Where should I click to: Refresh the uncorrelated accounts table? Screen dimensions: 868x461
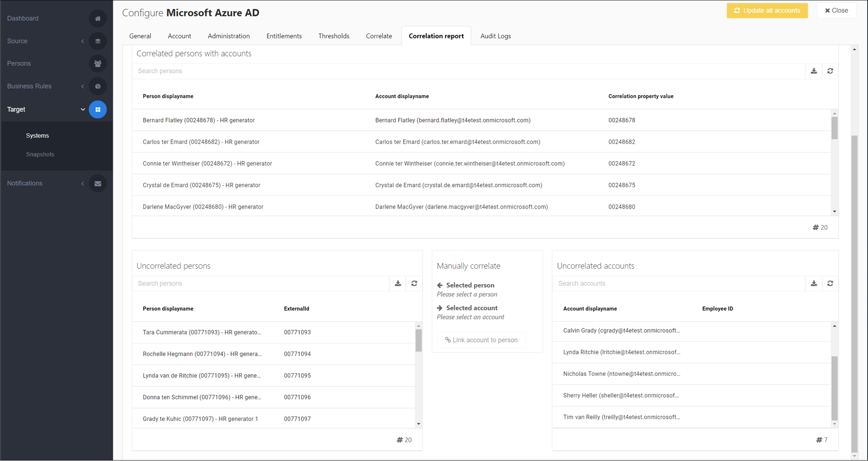click(830, 284)
